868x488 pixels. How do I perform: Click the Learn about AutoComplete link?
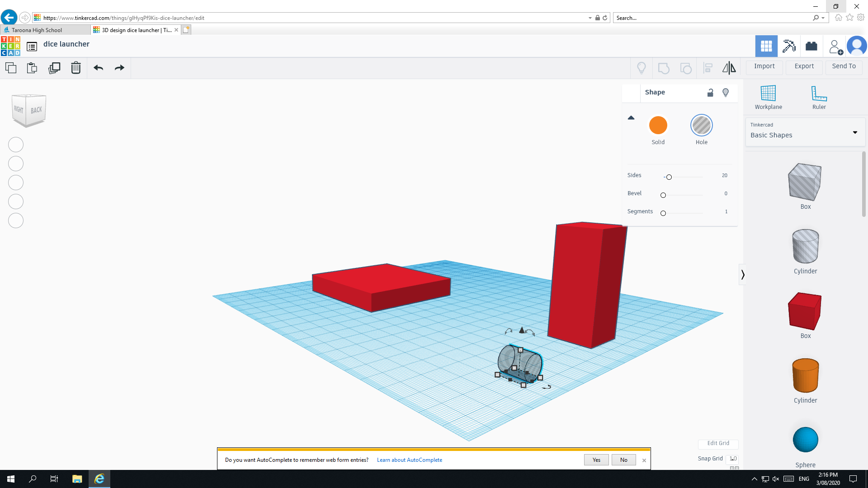click(409, 460)
